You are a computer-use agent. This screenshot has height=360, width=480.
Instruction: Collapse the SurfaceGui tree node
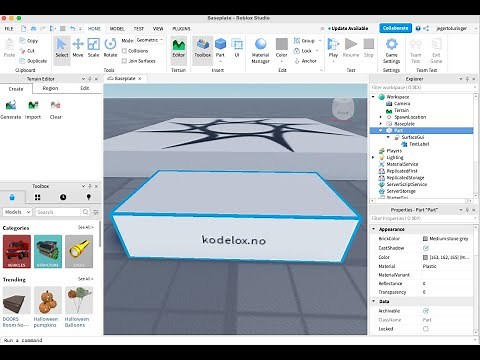tap(388, 137)
